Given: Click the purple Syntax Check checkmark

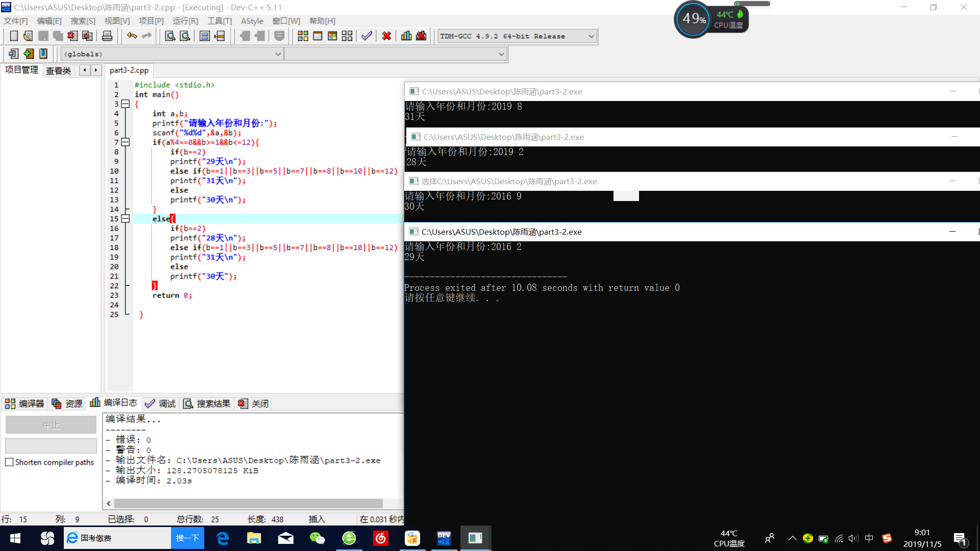Looking at the screenshot, I should point(366,36).
